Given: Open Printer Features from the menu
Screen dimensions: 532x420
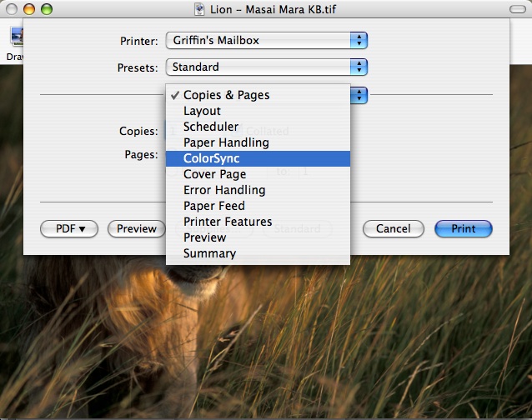Looking at the screenshot, I should point(228,222).
